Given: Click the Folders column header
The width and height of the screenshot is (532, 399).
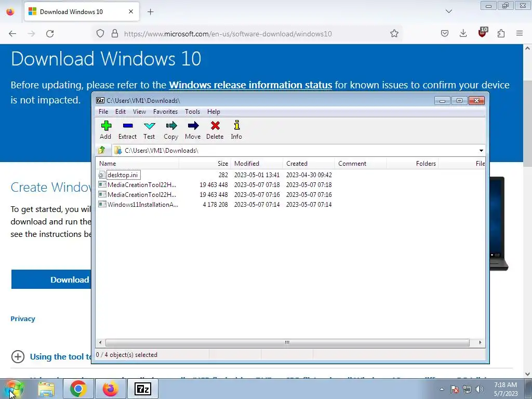Looking at the screenshot, I should click(x=413, y=164).
